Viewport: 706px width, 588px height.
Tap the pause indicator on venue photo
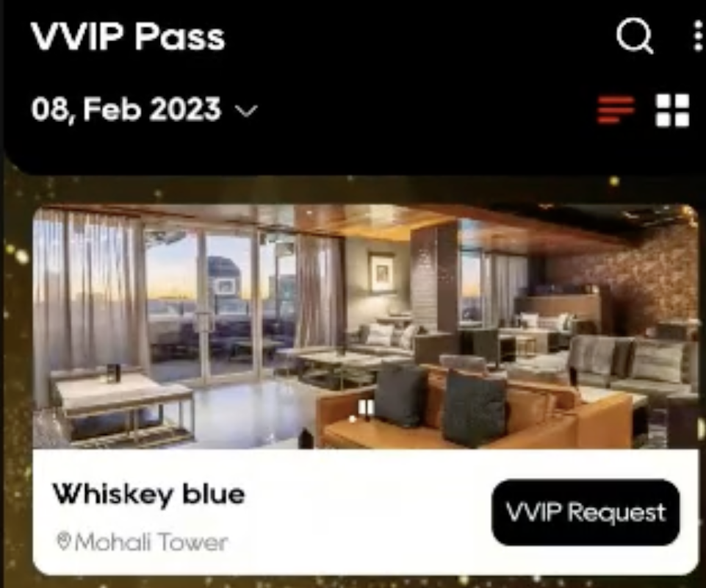[366, 408]
